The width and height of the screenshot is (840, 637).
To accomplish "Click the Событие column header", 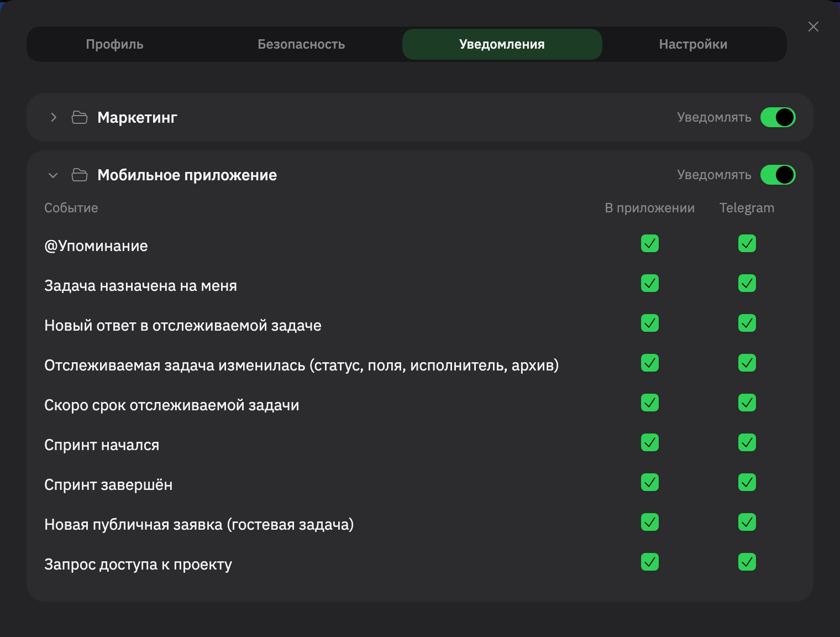I will [x=71, y=208].
